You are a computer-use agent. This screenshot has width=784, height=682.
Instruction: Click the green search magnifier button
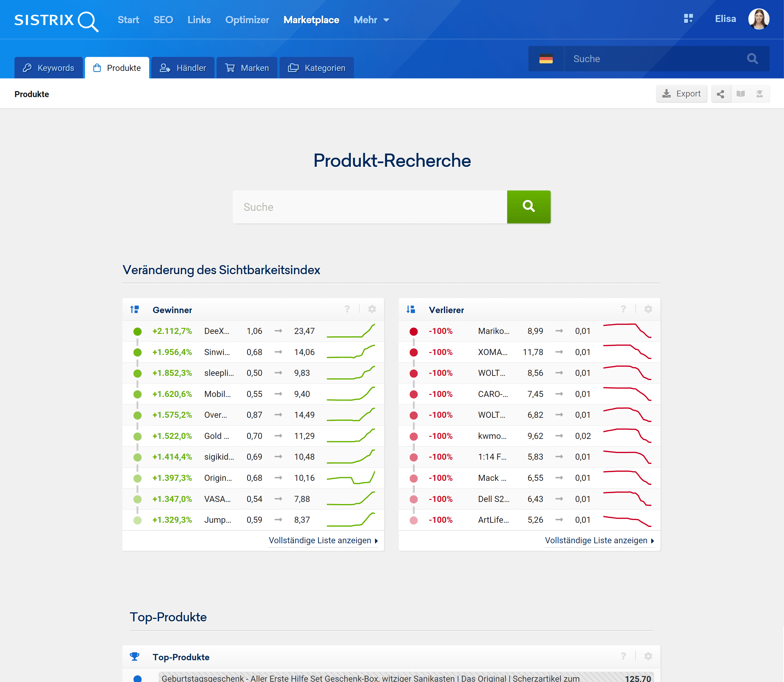528,207
